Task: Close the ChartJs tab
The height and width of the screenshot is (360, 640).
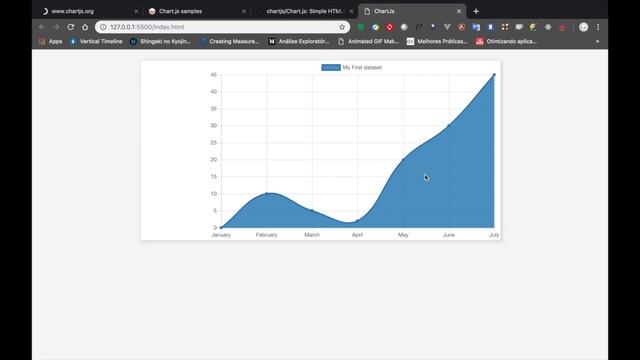Action: click(x=459, y=11)
